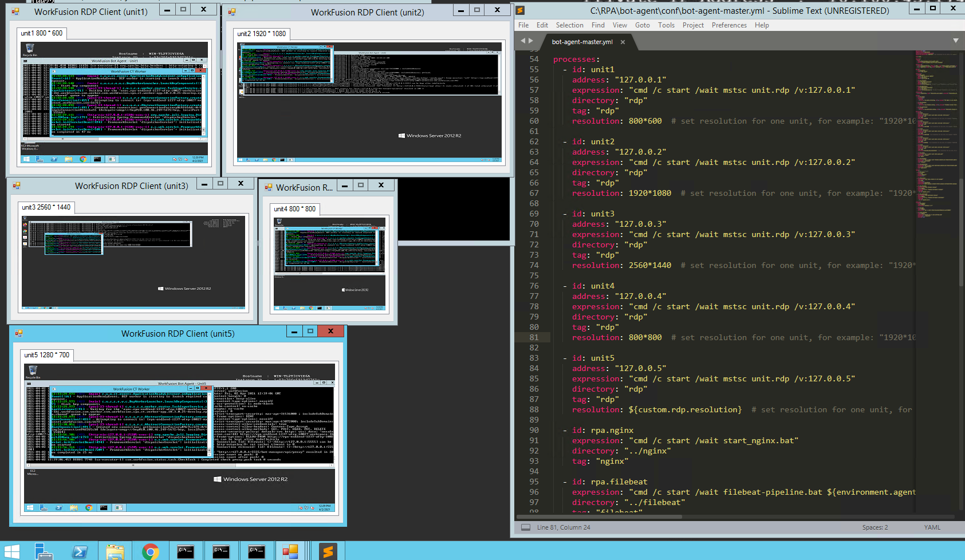The image size is (965, 560).
Task: Open the View menu
Action: (620, 25)
